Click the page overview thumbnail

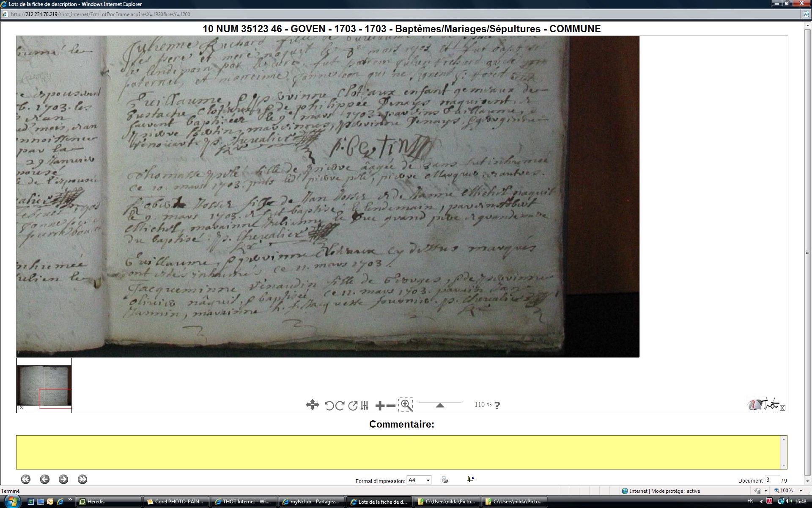pos(44,384)
